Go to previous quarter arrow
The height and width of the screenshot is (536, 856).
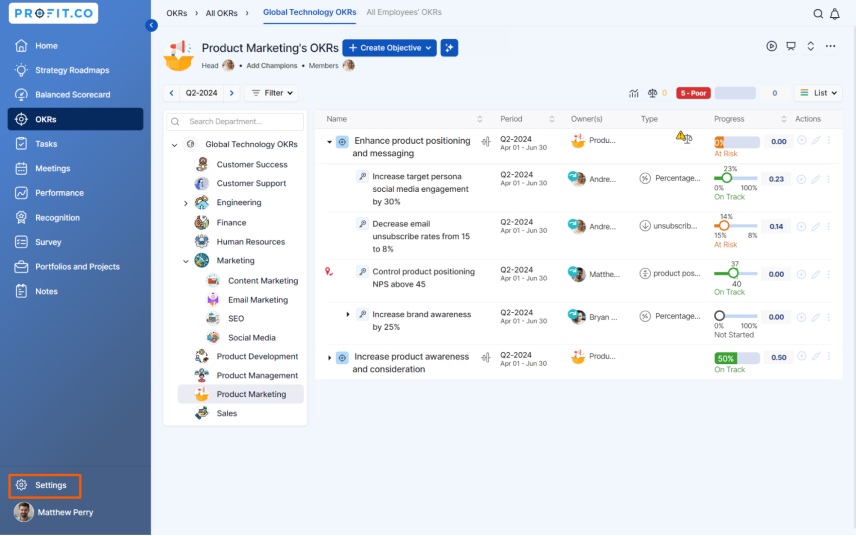coord(171,93)
